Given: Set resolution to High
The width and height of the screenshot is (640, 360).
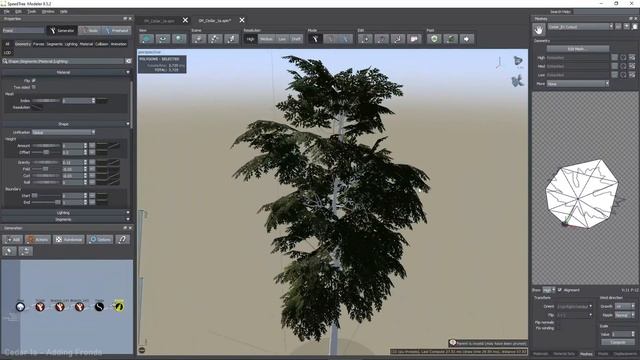Looking at the screenshot, I should pos(250,39).
